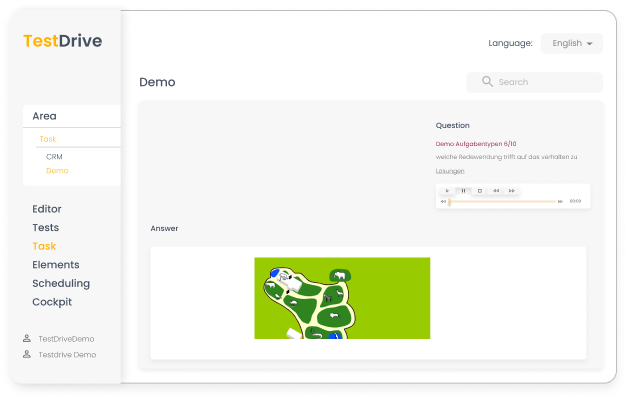627x399 pixels.
Task: Click the volume-down icon beside the audio slider
Action: (443, 201)
